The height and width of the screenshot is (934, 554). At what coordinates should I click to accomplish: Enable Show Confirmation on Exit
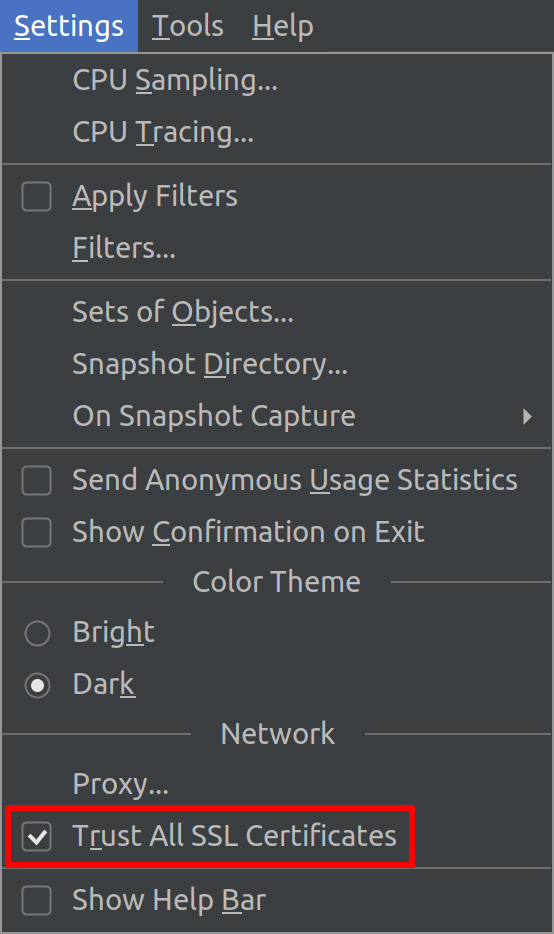coord(36,533)
